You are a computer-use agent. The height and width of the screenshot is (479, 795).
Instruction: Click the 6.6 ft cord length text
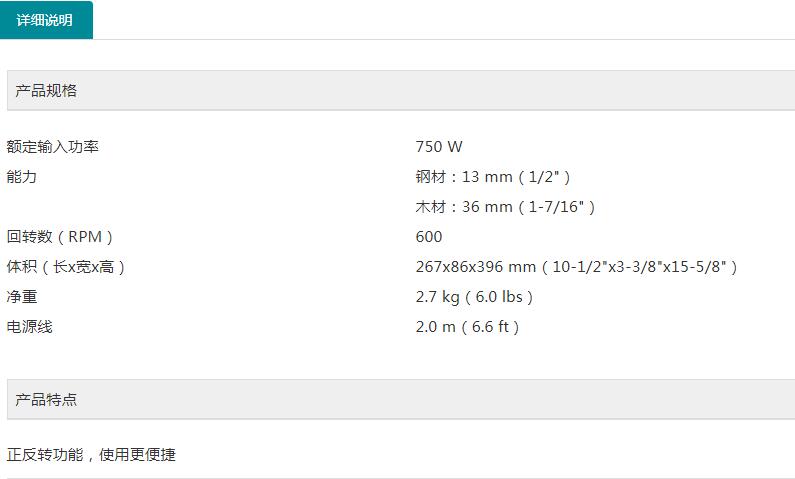tap(490, 327)
